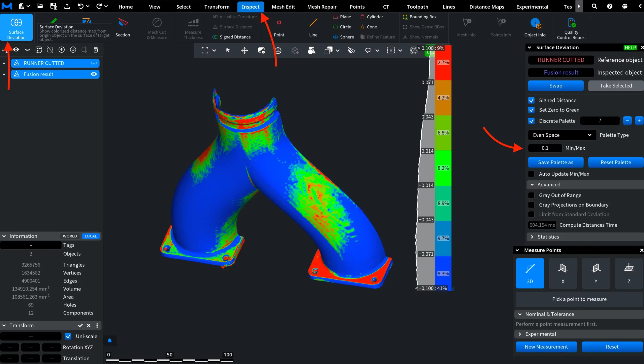
Task: Create a Sphere feature
Action: [344, 37]
